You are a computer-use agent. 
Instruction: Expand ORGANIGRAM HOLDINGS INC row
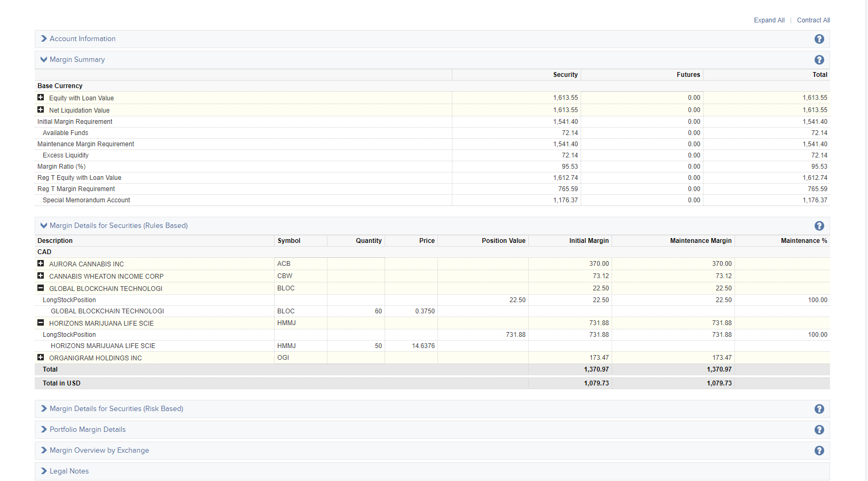(x=41, y=357)
